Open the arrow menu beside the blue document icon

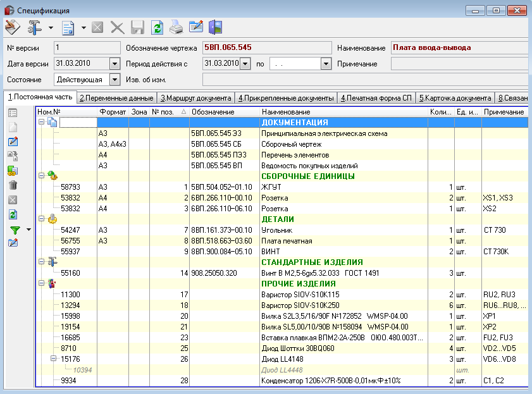pyautogui.click(x=84, y=28)
